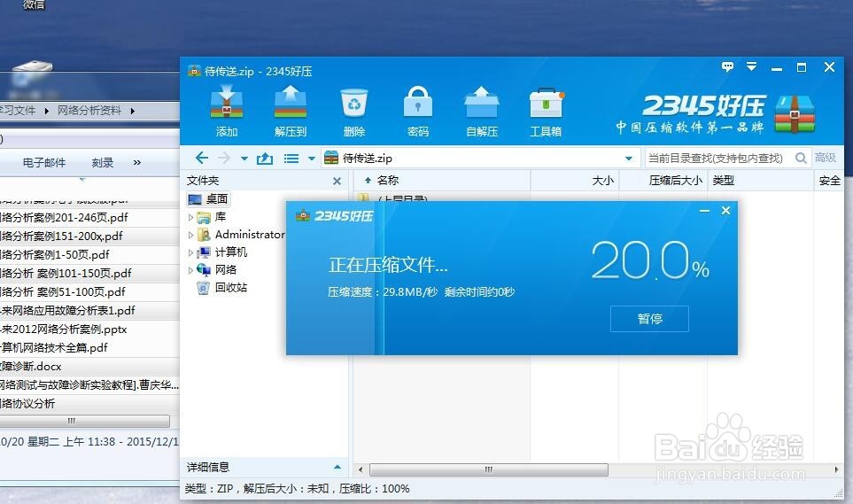Screen dimensions: 853x504
Task: Expand the 待传送.zip address path dropdown
Action: click(629, 159)
